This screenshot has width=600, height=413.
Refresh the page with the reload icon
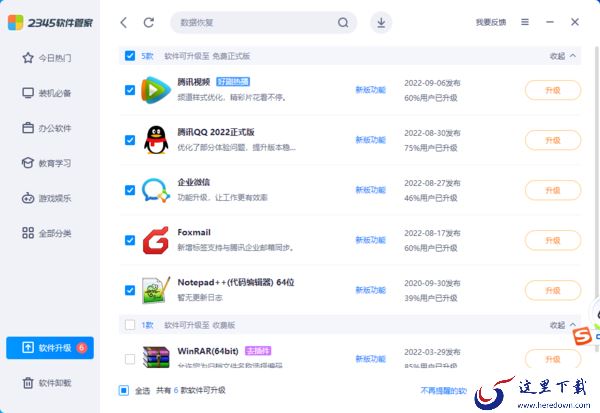pos(149,23)
